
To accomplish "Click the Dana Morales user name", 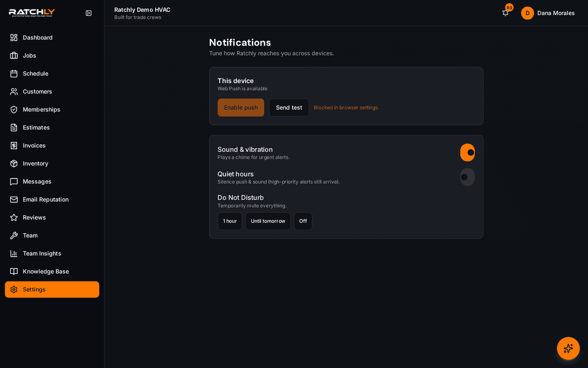I will pyautogui.click(x=556, y=13).
